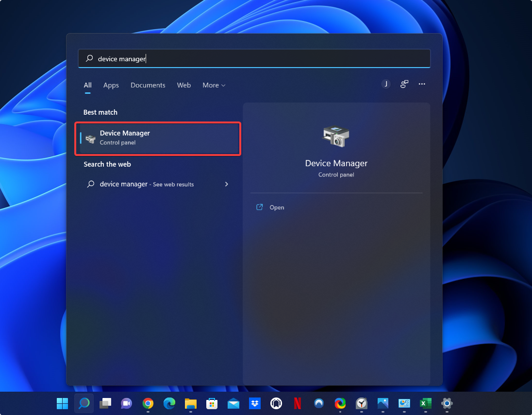The height and width of the screenshot is (415, 532).
Task: Switch to the All filter tab
Action: (87, 85)
